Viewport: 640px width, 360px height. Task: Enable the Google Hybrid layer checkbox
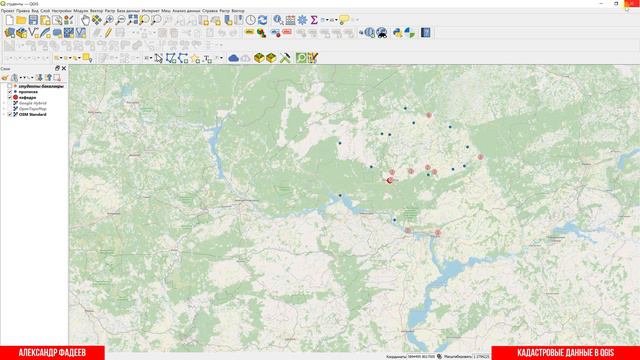point(10,103)
